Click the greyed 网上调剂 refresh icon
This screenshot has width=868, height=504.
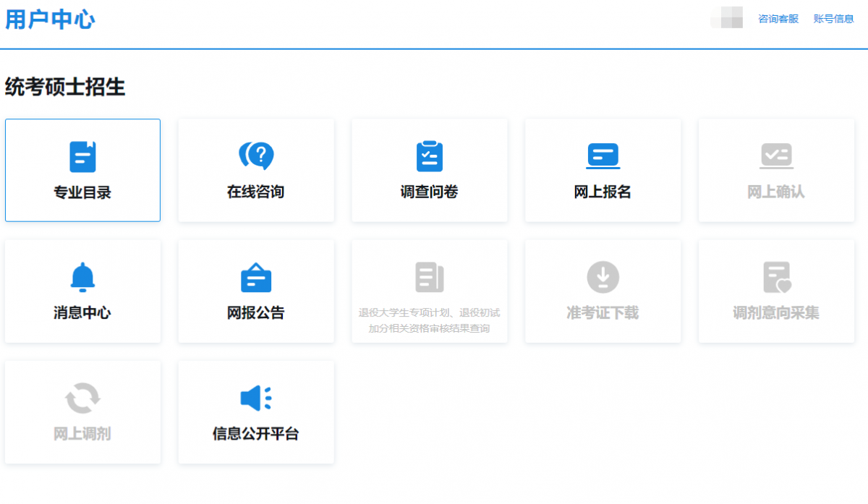coord(82,398)
